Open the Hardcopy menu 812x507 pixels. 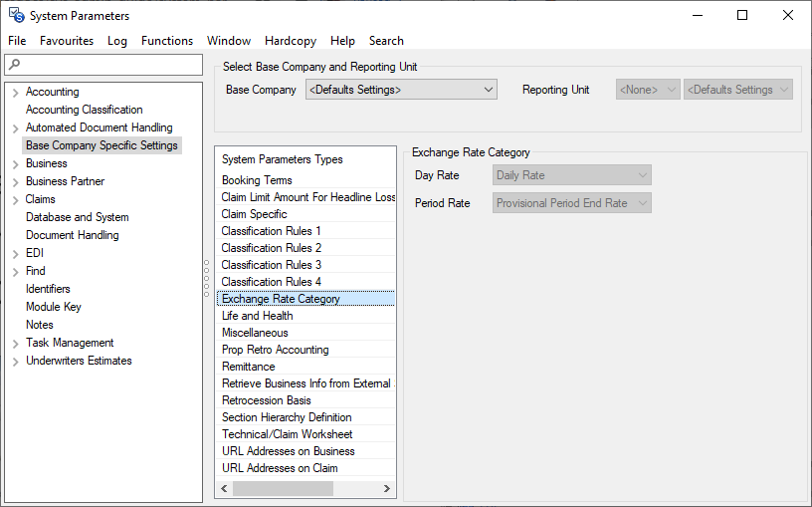291,41
